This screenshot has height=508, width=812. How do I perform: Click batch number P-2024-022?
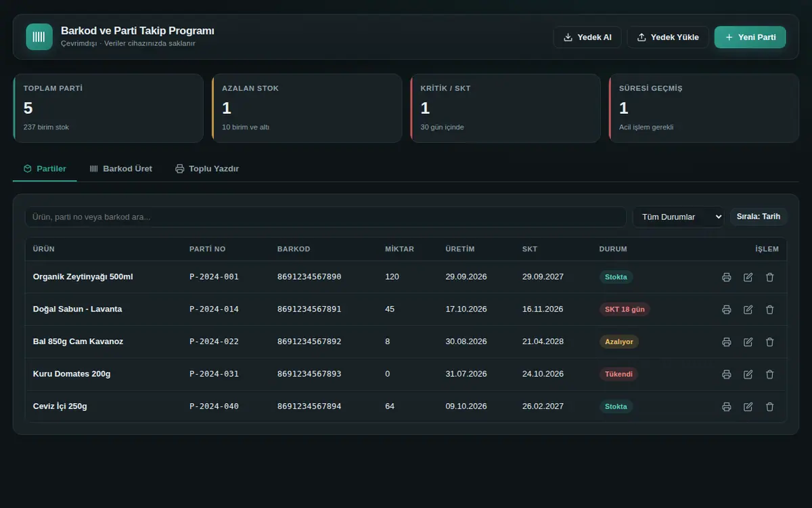click(x=214, y=342)
